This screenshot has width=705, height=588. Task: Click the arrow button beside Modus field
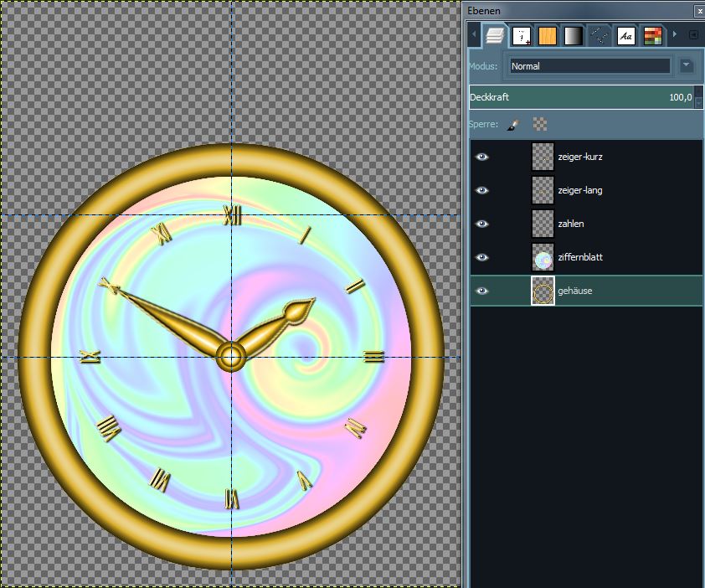[687, 65]
